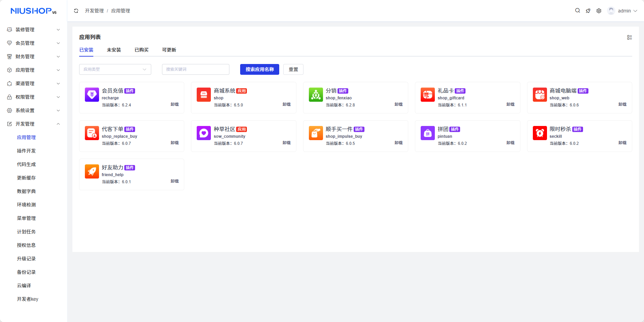
Task: Click the 搜索应用名称 button
Action: coord(259,69)
